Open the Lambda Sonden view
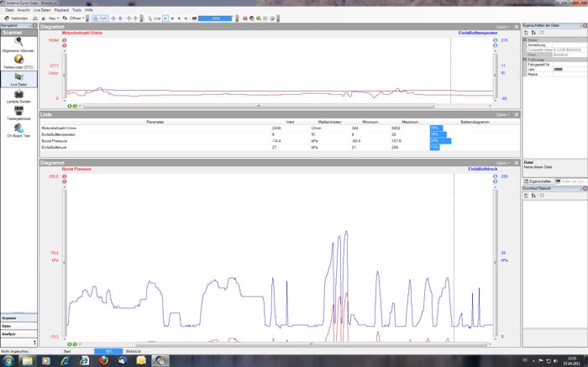 pyautogui.click(x=18, y=98)
